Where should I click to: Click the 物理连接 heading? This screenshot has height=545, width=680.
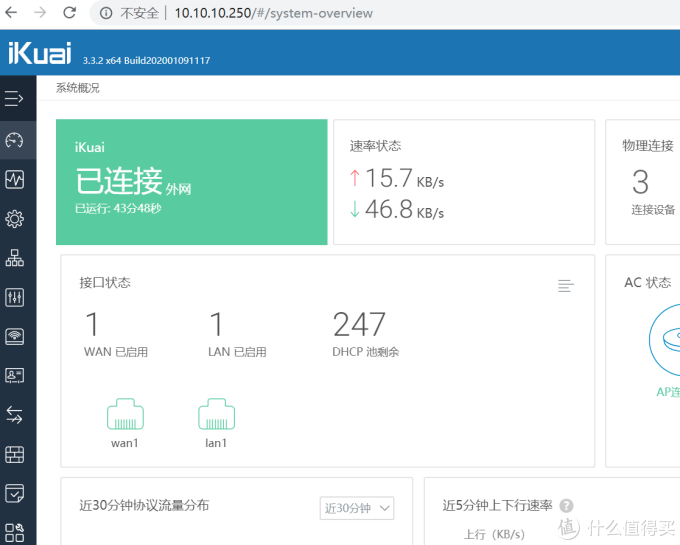coord(648,146)
